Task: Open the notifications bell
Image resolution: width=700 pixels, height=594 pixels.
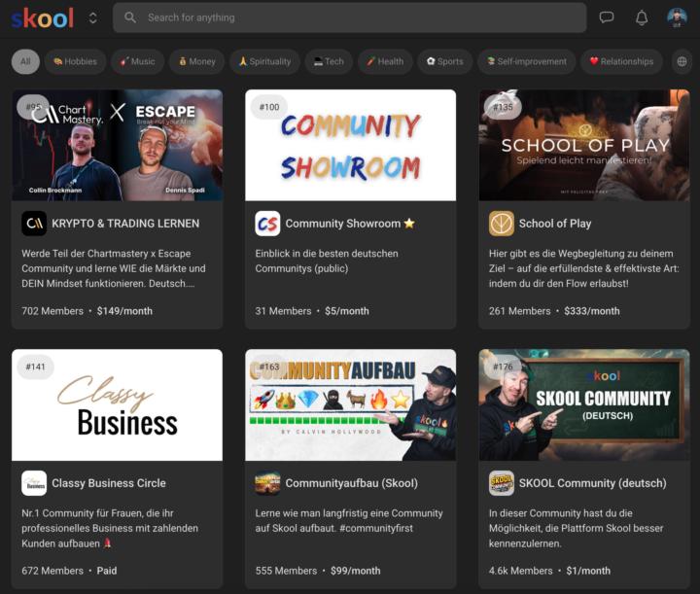Action: pyautogui.click(x=642, y=17)
